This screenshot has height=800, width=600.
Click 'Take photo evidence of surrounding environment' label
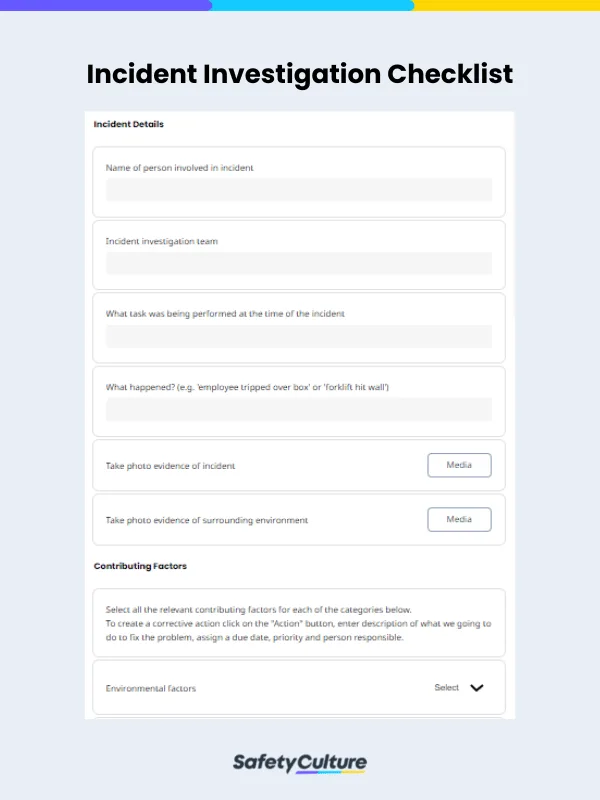tap(207, 520)
